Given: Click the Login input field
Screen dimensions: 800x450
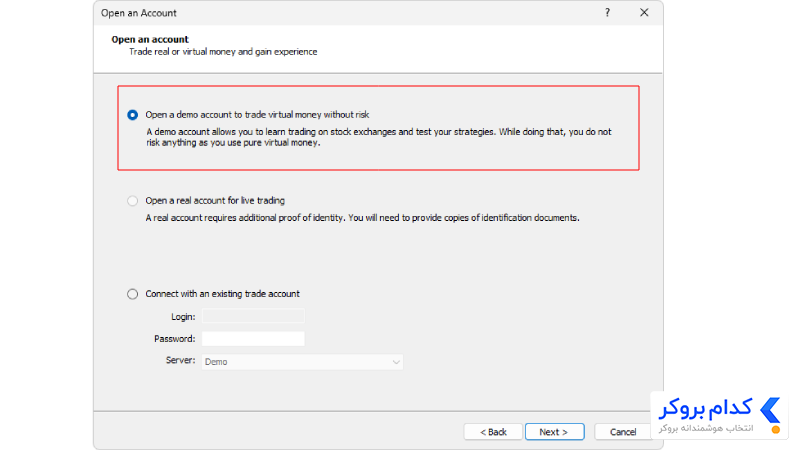Looking at the screenshot, I should click(253, 316).
